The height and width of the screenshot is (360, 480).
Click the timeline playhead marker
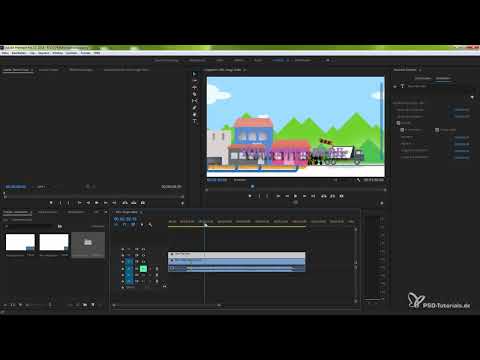coord(206,226)
